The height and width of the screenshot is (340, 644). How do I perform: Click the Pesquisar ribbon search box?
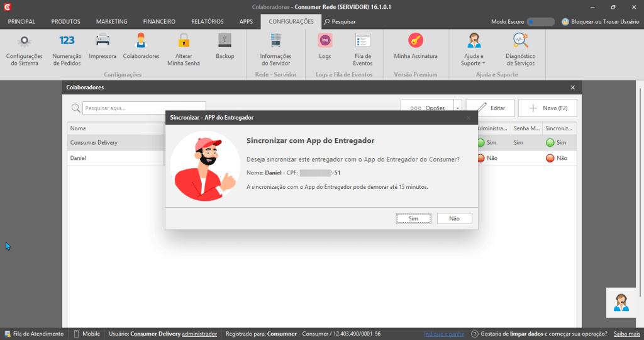coord(340,22)
